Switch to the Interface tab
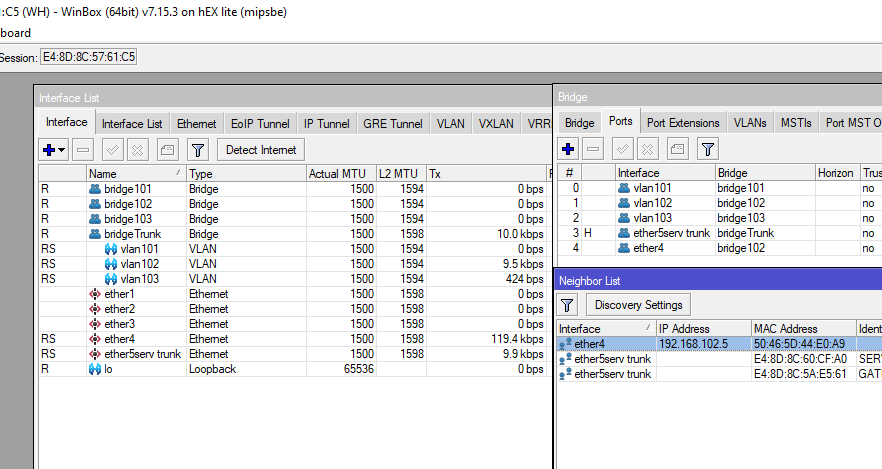882x469 pixels. pyautogui.click(x=66, y=122)
